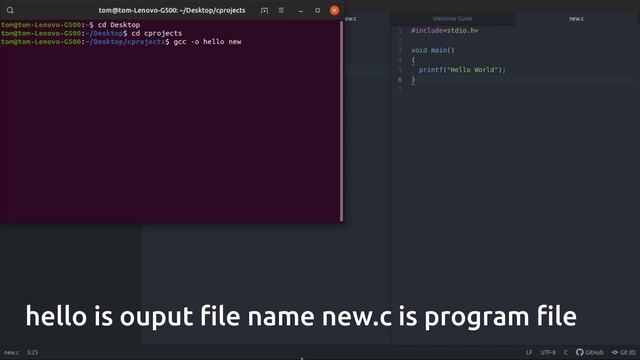Change the LF line ending in the status bar
The height and width of the screenshot is (360, 640).
tap(529, 352)
